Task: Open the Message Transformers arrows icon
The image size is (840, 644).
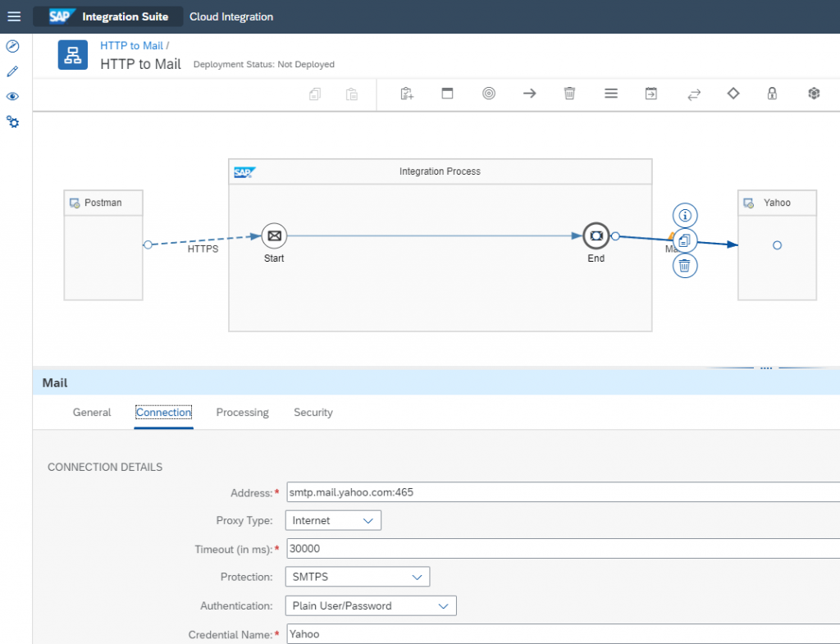Action: tap(694, 95)
